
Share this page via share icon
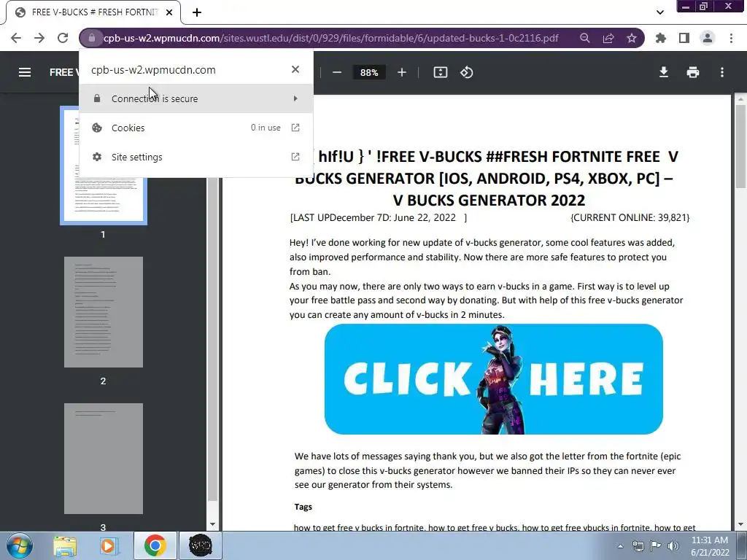coord(608,38)
